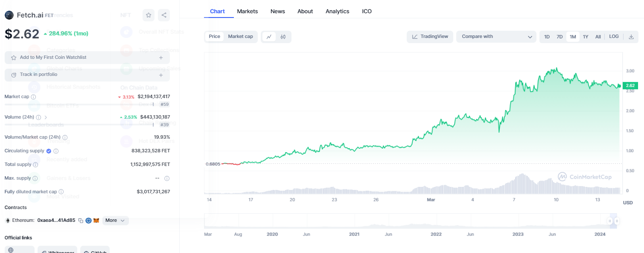This screenshot has height=253, width=644.
Task: Set chart range to 1Y
Action: click(586, 37)
